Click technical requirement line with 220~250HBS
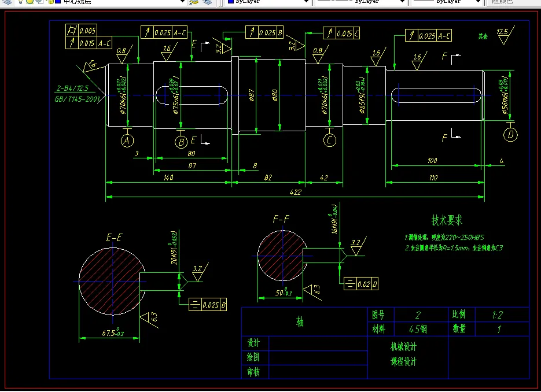The image size is (541, 392). [444, 237]
